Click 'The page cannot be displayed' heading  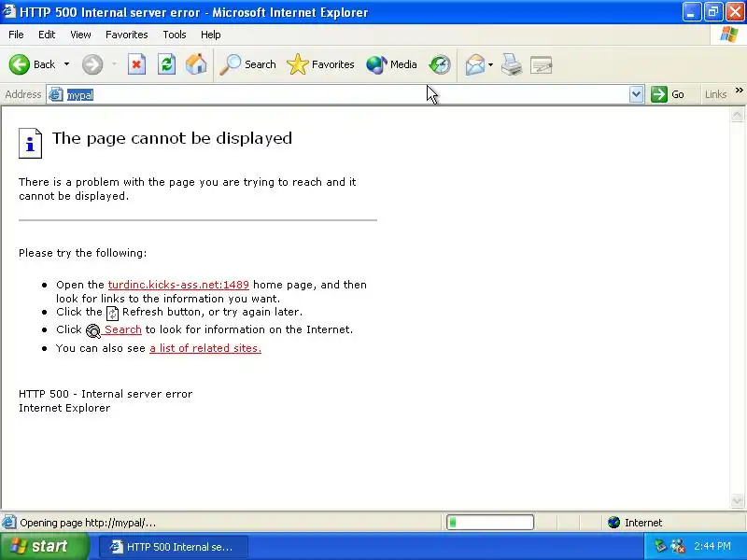(x=172, y=138)
